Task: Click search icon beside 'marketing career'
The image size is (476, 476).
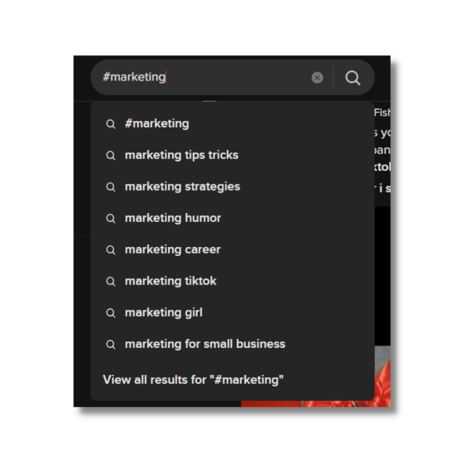Action: pos(111,250)
